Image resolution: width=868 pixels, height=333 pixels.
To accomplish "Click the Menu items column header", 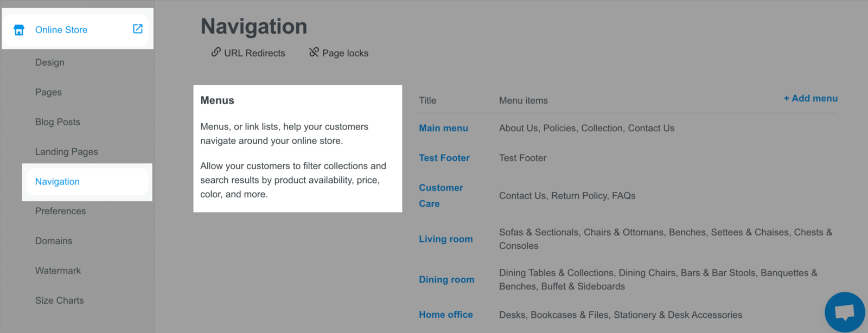I will pyautogui.click(x=524, y=100).
